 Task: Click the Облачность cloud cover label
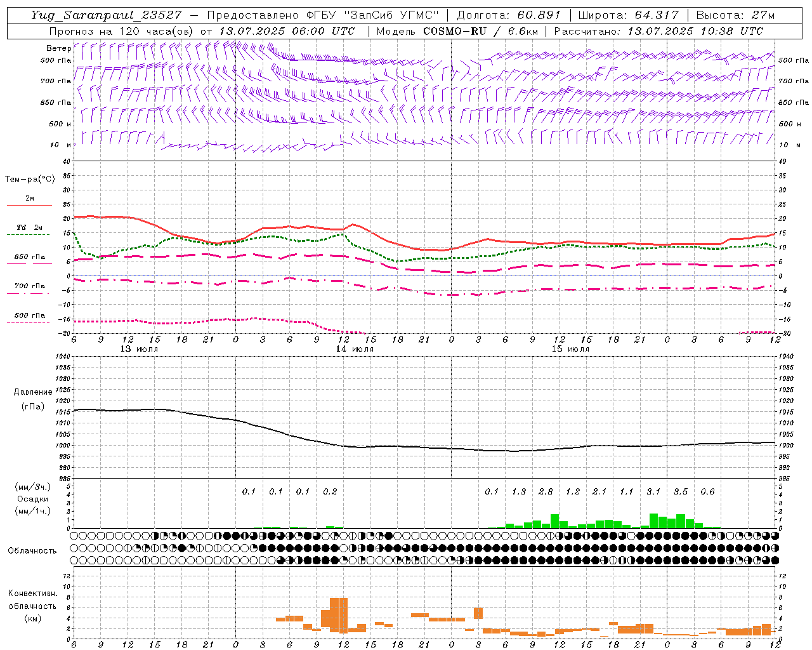pyautogui.click(x=32, y=550)
